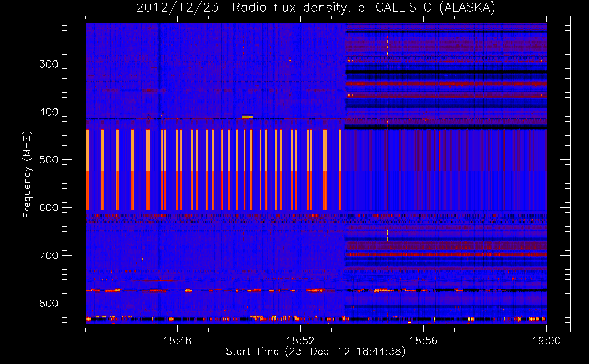Click the 400 frequency tick label
This screenshot has width=589, height=364.
[x=49, y=112]
